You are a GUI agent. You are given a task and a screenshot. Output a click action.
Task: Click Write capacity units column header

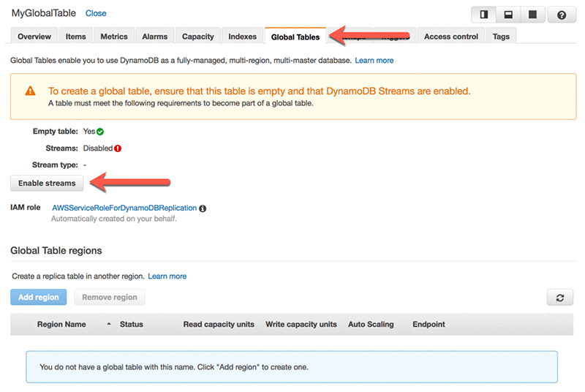301,325
